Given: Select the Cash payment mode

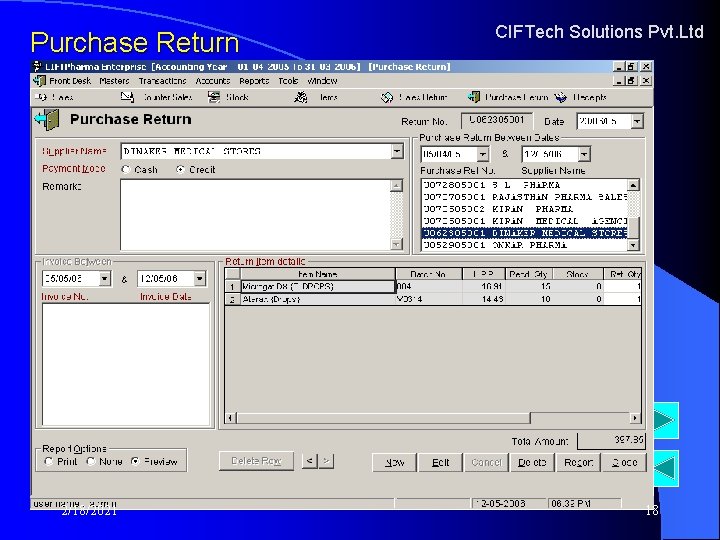Looking at the screenshot, I should (x=125, y=169).
